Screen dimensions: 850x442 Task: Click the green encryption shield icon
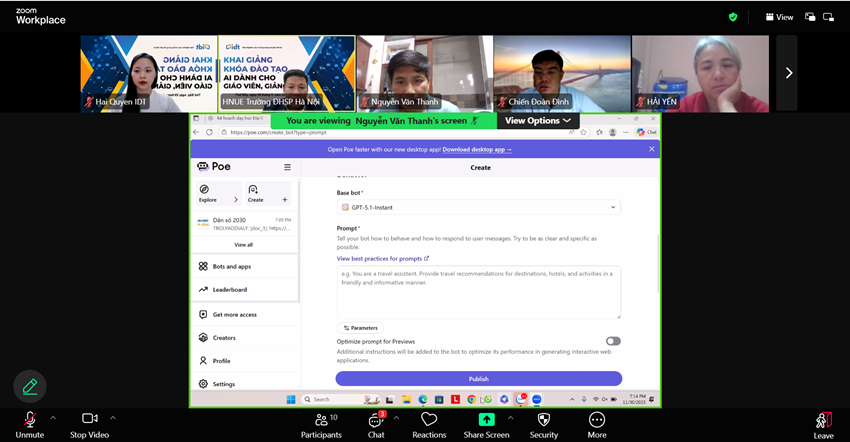733,17
